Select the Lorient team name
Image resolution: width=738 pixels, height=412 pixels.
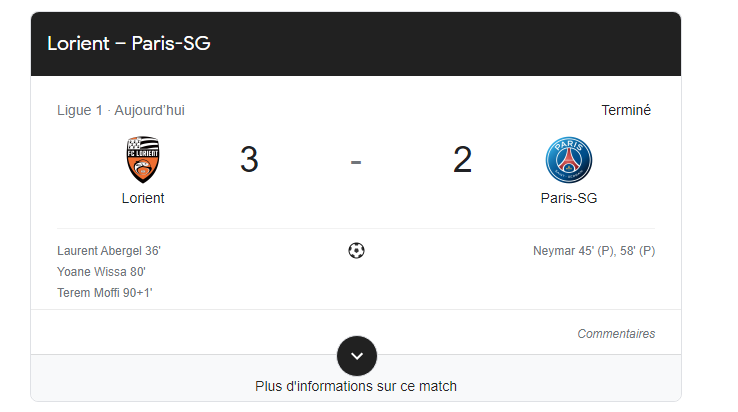tap(143, 198)
